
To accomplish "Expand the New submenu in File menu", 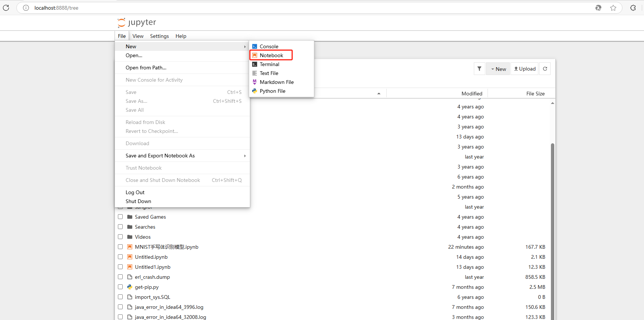I will coord(182,46).
